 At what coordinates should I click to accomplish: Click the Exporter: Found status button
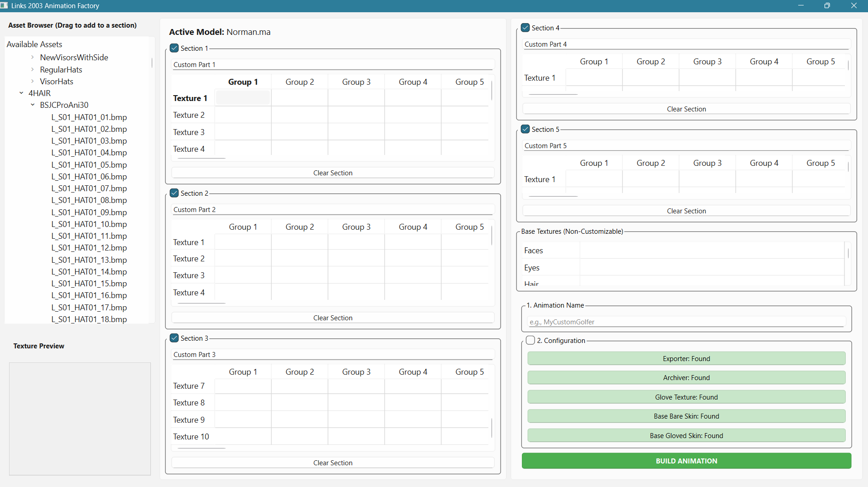tap(686, 359)
